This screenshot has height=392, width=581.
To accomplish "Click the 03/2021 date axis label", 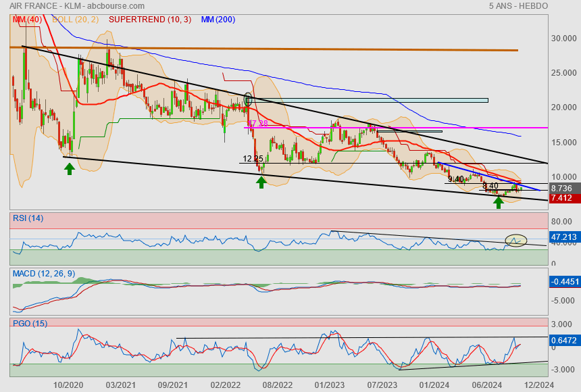I will (120, 385).
